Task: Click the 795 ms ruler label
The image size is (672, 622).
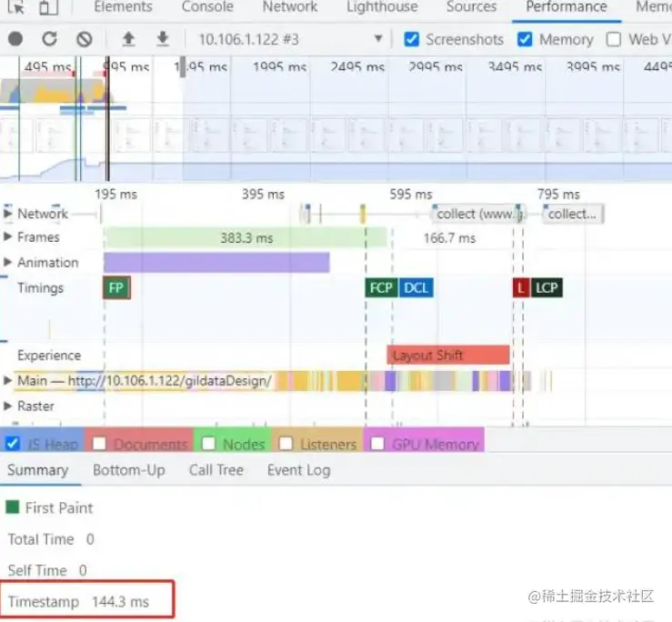Action: (558, 195)
